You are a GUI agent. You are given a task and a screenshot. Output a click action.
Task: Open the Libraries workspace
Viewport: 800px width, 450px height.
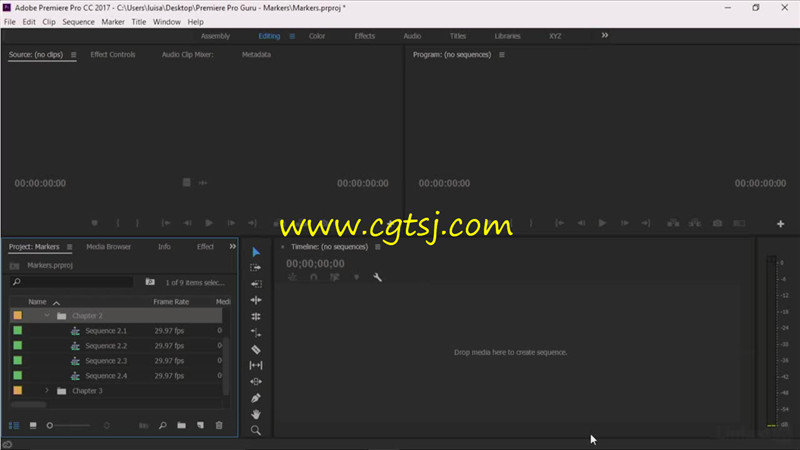tap(508, 36)
